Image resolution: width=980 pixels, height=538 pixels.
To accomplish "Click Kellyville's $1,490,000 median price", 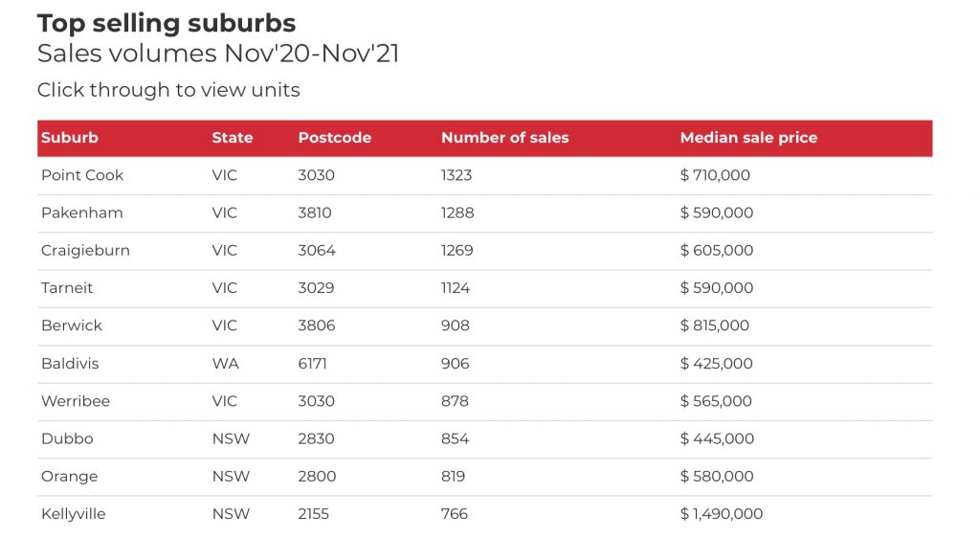I will 722,514.
